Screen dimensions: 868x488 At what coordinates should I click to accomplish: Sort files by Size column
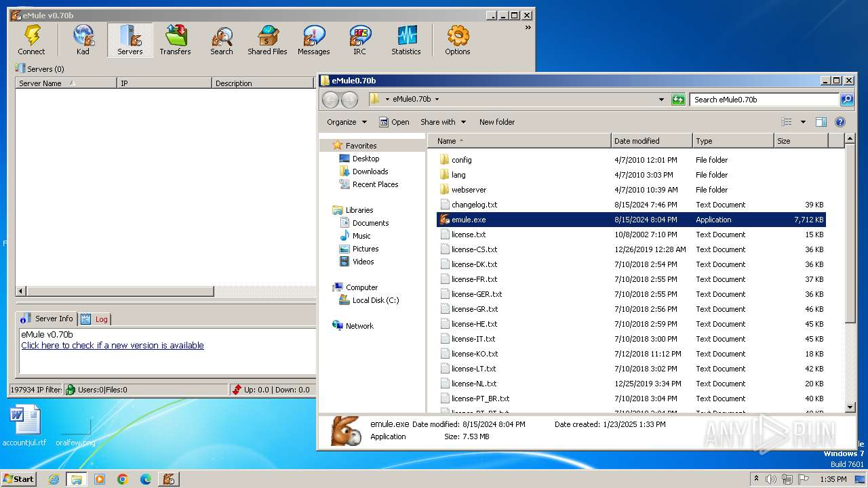click(x=801, y=141)
